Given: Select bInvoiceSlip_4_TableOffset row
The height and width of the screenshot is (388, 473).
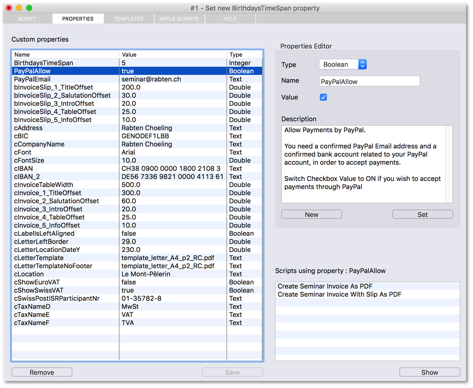Looking at the screenshot, I should click(137, 111).
